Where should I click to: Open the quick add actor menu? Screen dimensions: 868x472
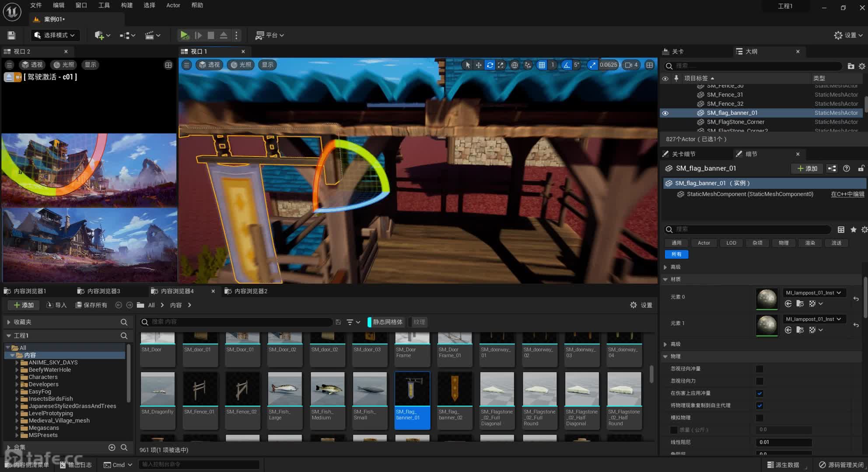point(102,35)
